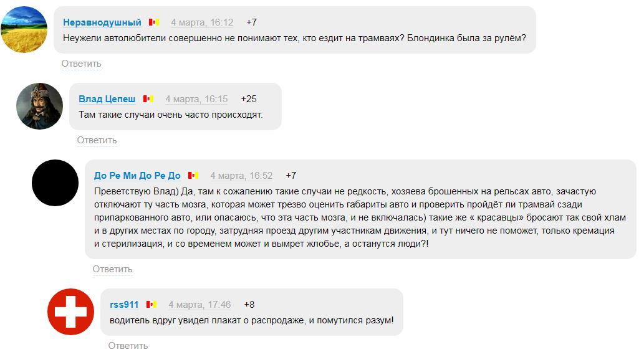Click the flag icon beside Неравнодушный
The width and height of the screenshot is (644, 352).
tap(154, 22)
